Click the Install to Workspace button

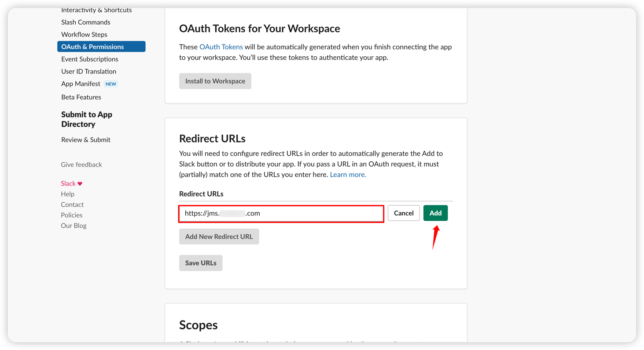[215, 81]
